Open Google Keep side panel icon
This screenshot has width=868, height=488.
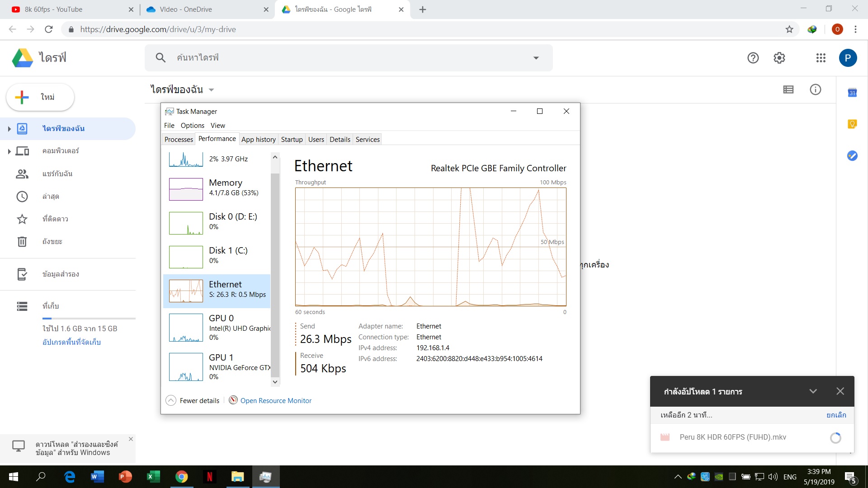click(852, 124)
